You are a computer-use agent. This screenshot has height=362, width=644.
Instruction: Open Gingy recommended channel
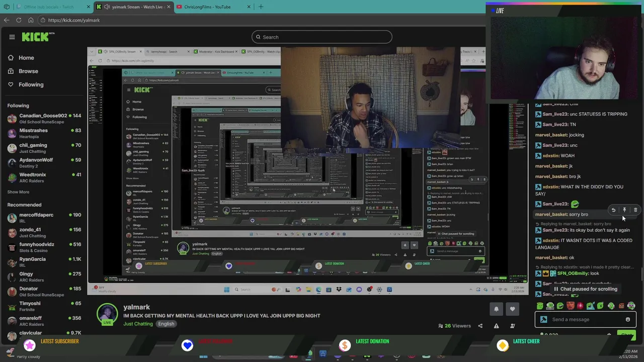click(44, 277)
